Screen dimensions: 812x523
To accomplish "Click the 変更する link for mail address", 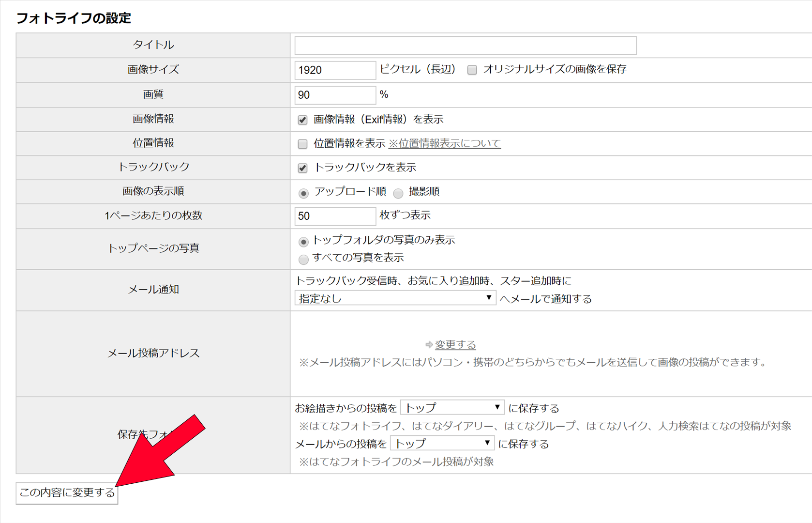I will pos(455,344).
